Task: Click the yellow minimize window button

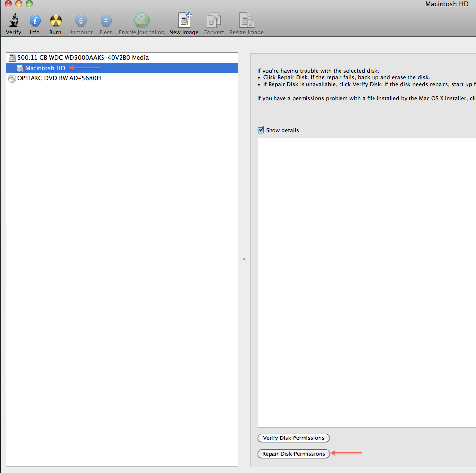Action: (19, 3)
